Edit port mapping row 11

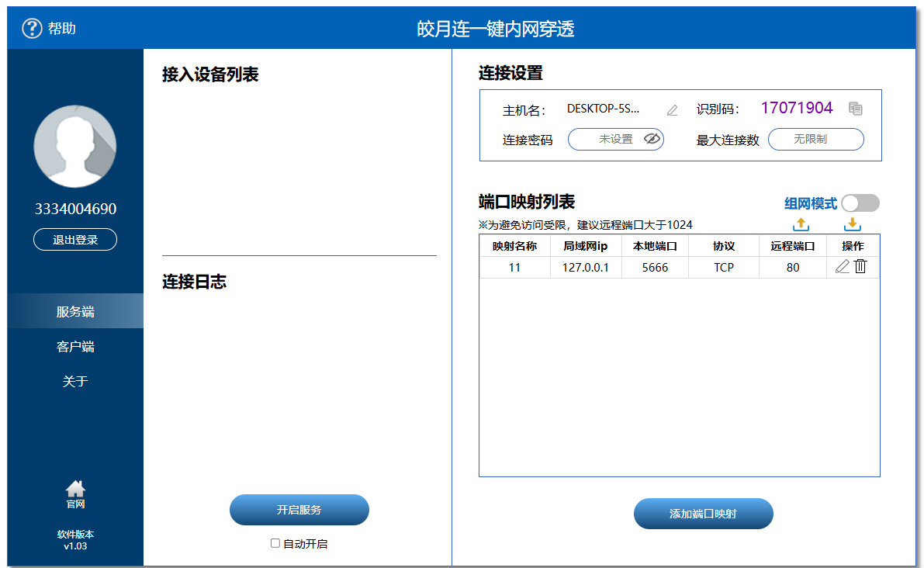click(x=842, y=267)
